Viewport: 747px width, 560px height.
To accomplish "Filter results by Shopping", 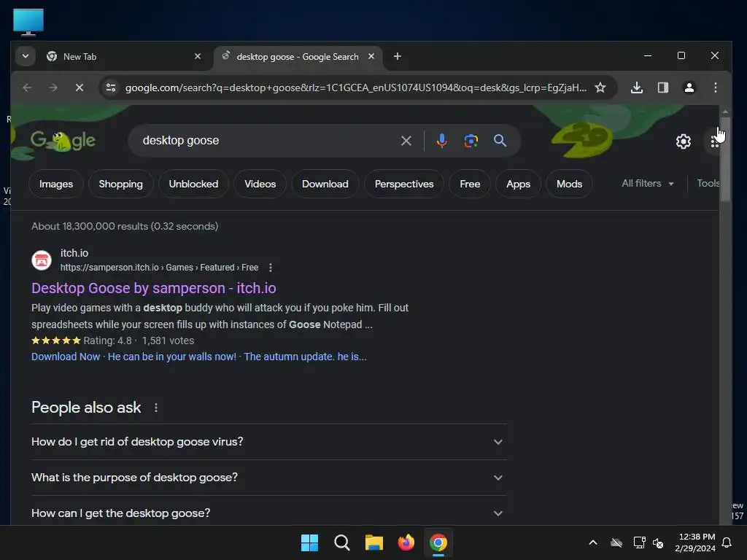I will point(120,184).
